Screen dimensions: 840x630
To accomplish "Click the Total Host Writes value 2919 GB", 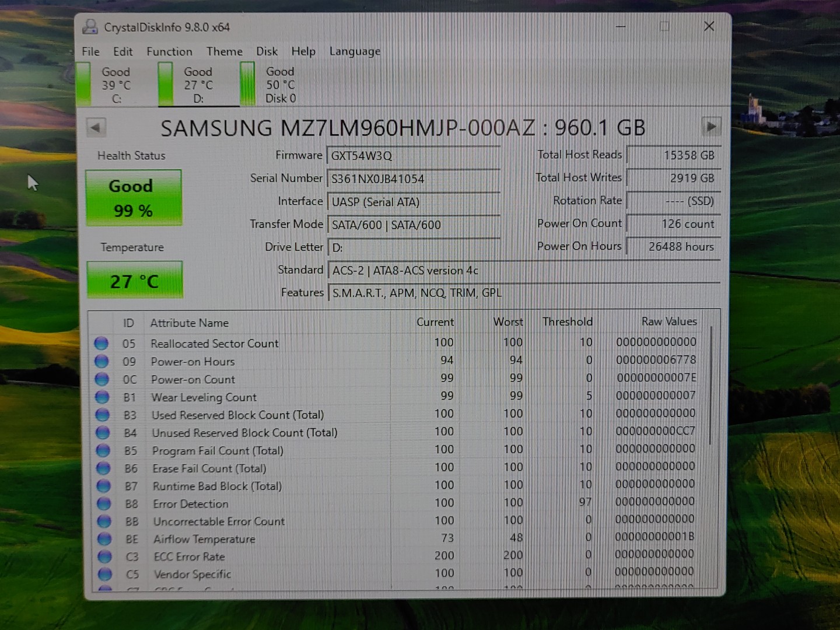I will (673, 178).
